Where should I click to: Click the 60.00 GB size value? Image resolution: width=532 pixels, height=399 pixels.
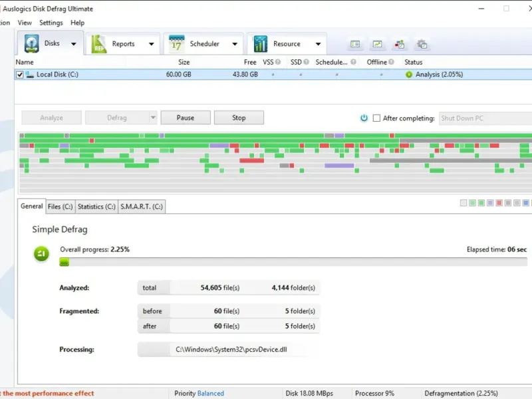coord(178,74)
